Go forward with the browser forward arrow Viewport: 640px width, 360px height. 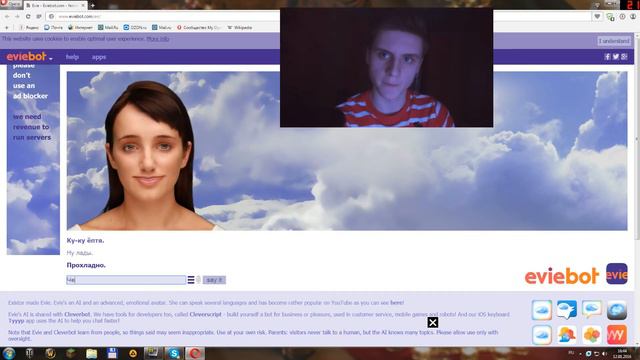[x=17, y=16]
